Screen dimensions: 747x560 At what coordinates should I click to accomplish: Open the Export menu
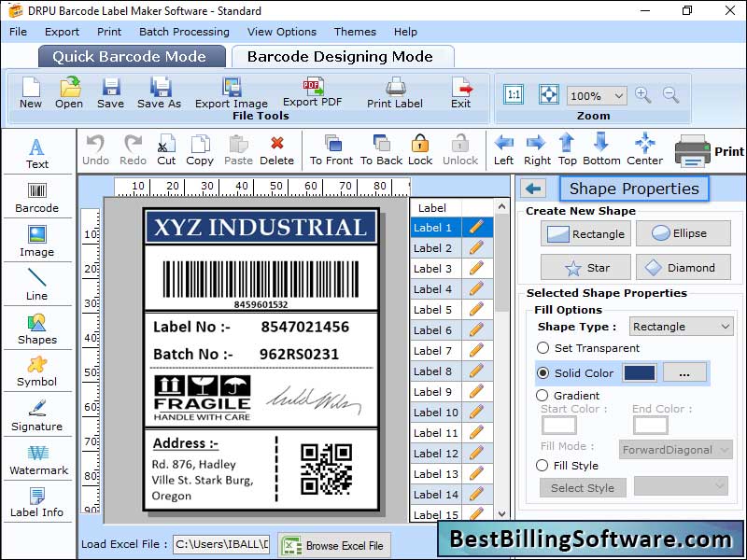[62, 32]
